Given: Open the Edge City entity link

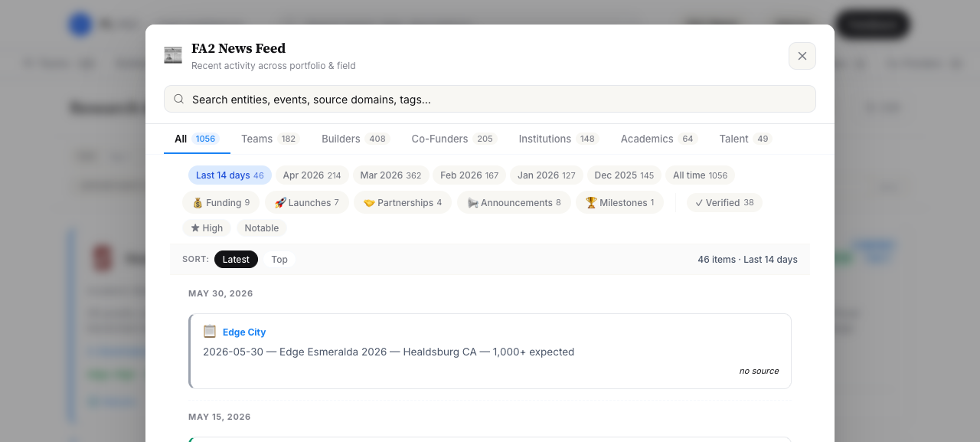Looking at the screenshot, I should pyautogui.click(x=244, y=332).
